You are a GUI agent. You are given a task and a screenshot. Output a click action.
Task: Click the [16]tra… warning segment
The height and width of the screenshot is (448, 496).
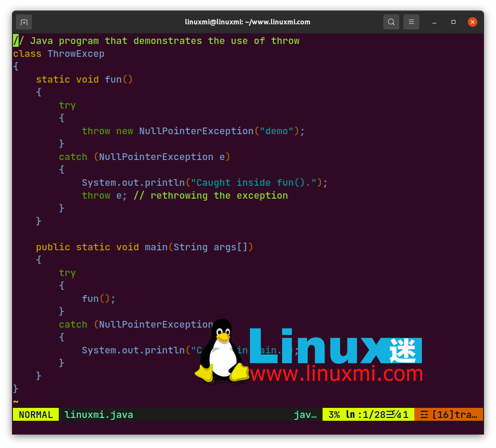(449, 415)
